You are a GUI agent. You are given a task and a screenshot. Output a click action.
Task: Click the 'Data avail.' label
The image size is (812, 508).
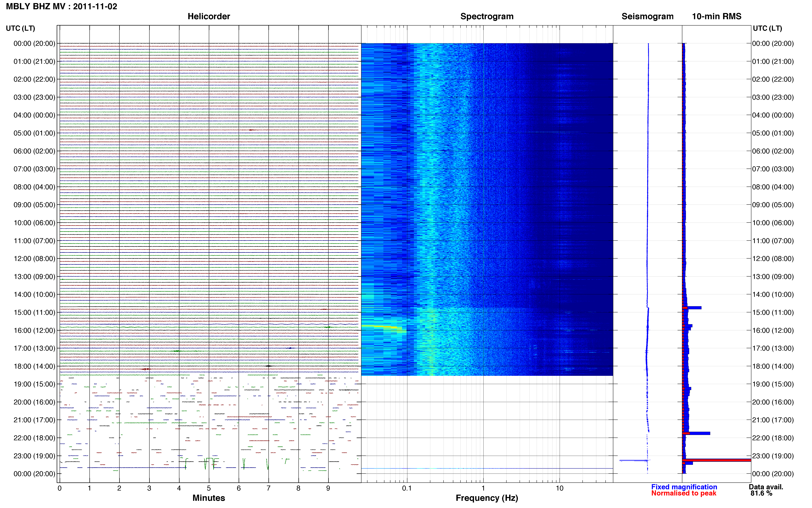pyautogui.click(x=766, y=487)
